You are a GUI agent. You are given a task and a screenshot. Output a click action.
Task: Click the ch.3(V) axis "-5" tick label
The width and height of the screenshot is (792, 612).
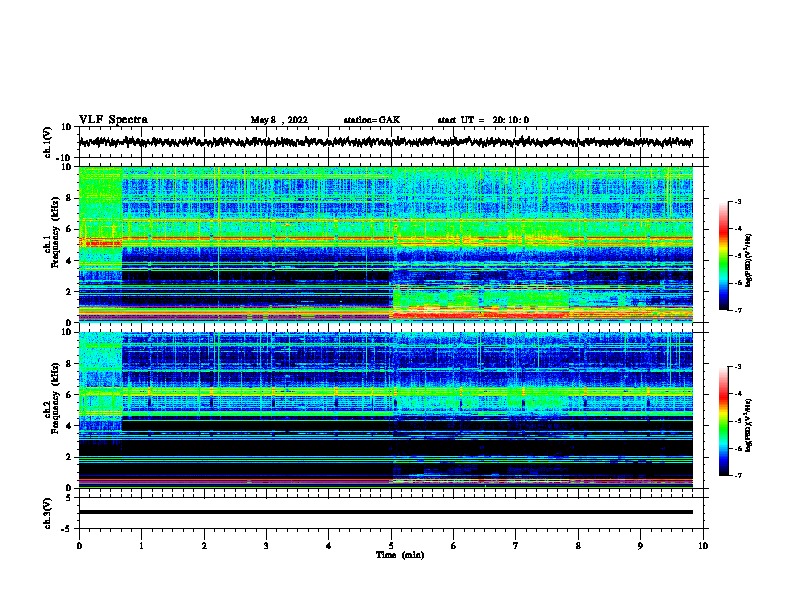click(68, 529)
